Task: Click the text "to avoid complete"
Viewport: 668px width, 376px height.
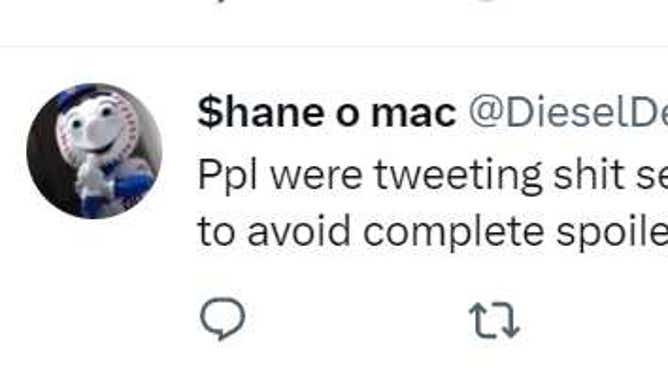Action: [x=371, y=231]
